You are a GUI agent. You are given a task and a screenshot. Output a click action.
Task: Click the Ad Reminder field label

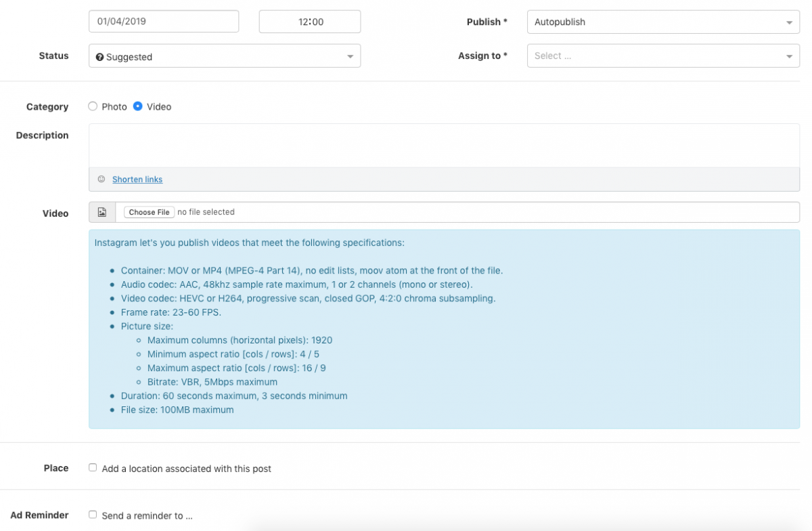tap(39, 515)
